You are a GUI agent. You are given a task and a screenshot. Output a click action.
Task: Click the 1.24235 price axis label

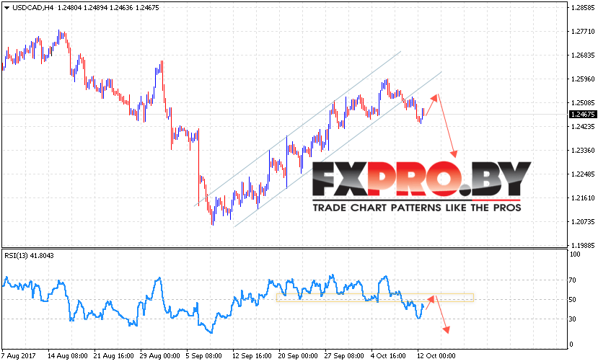point(583,127)
